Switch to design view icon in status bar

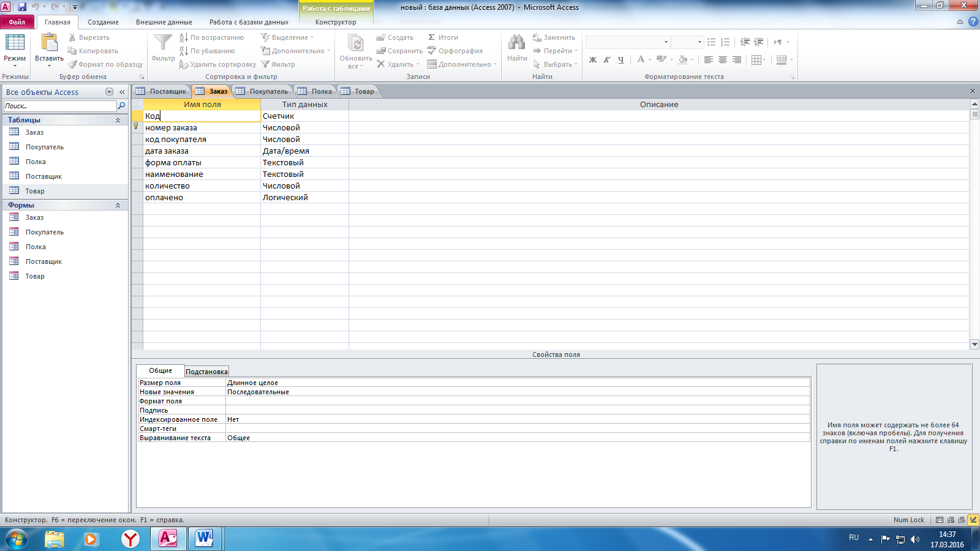pyautogui.click(x=973, y=520)
